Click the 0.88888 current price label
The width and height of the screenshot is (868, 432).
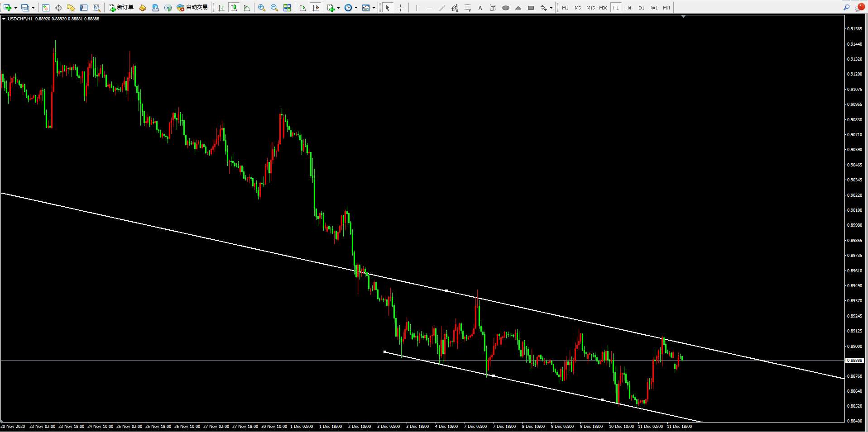(854, 361)
